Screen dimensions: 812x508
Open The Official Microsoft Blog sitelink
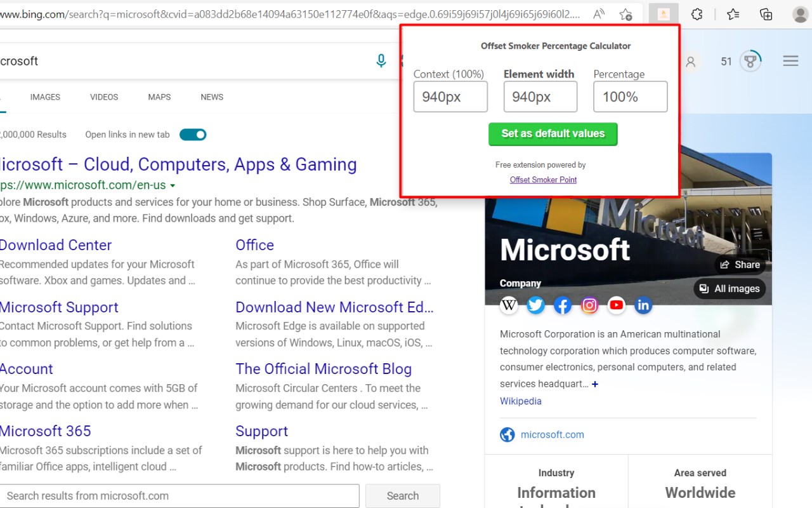324,369
